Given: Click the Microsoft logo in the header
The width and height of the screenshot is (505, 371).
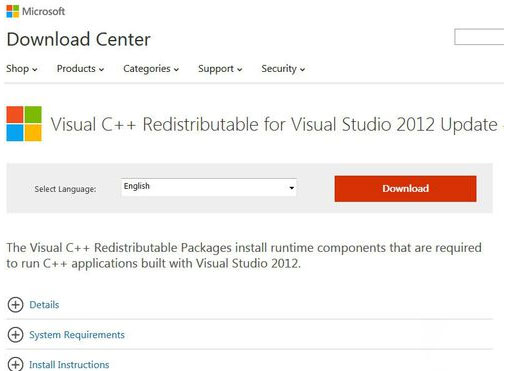Looking at the screenshot, I should (x=35, y=11).
